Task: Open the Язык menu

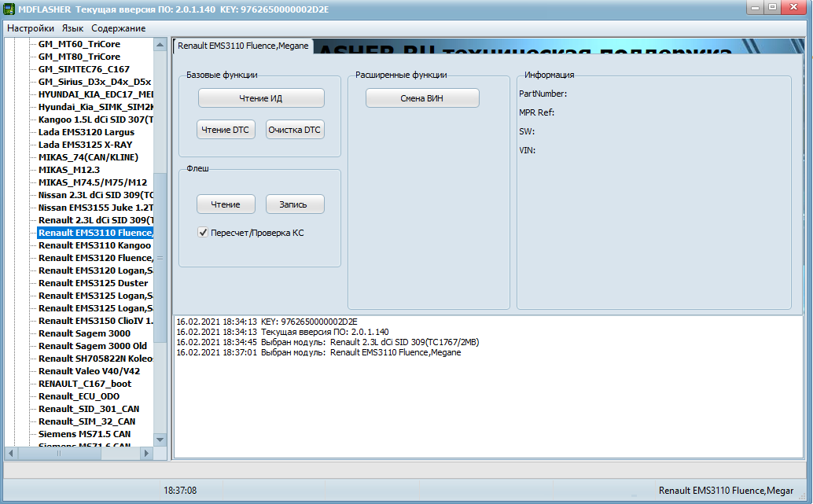Action: click(x=72, y=28)
